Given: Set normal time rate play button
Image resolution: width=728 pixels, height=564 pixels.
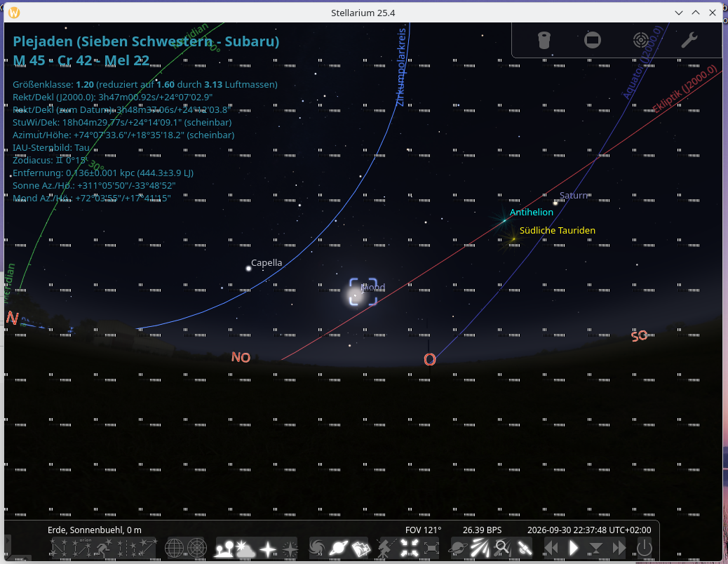Looking at the screenshot, I should tap(574, 549).
